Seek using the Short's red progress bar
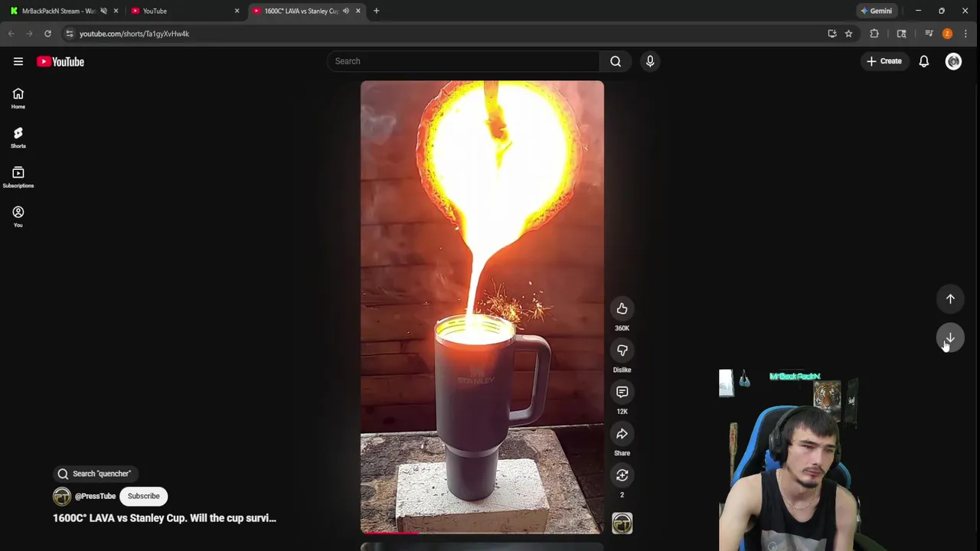Image resolution: width=980 pixels, height=551 pixels. (x=482, y=532)
